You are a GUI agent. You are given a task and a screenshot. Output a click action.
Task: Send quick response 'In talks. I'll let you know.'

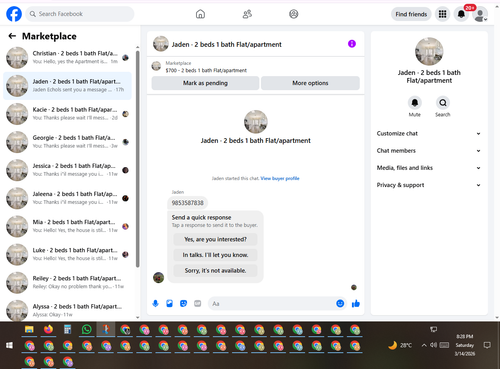[x=215, y=255]
